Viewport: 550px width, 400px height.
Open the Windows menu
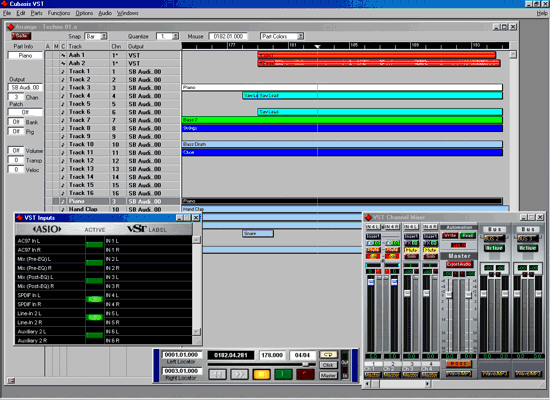tap(128, 13)
